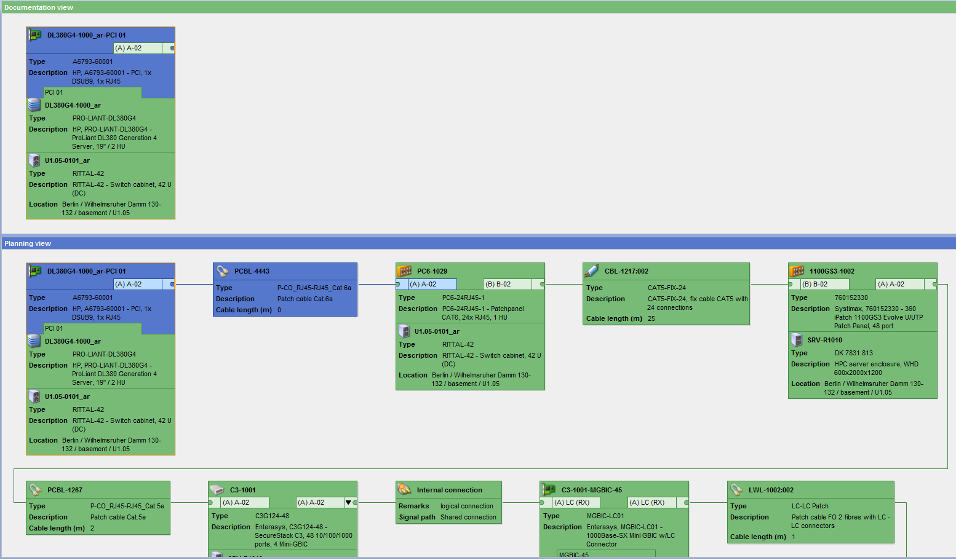Select the Documentation view header
956x560 pixels.
coord(39,7)
